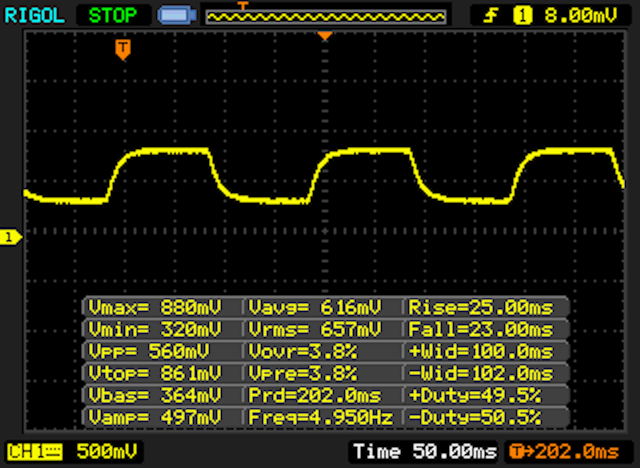This screenshot has height=468, width=640.
Task: Click the +Duty=49.5% duty cycle reading
Action: [x=475, y=395]
